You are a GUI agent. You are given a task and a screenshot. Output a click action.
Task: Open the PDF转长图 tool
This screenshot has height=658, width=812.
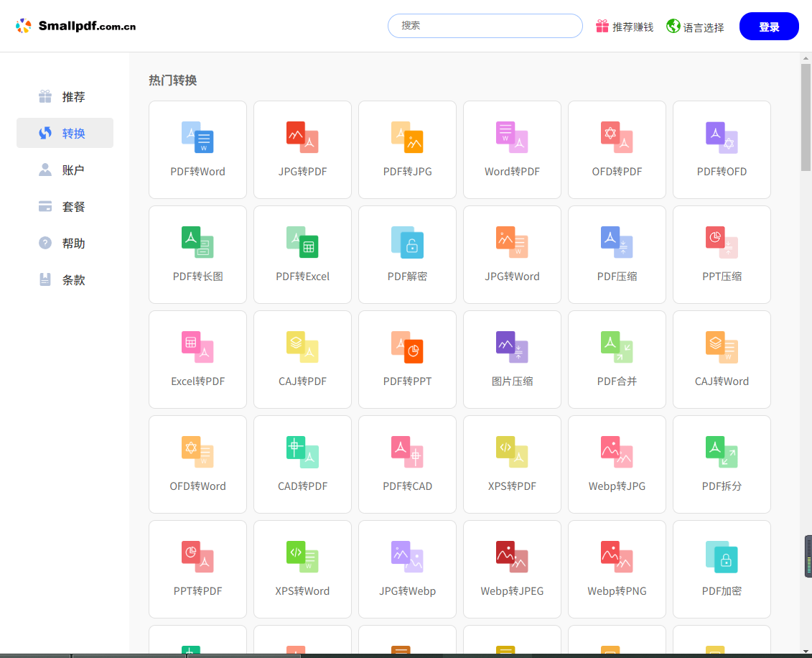tap(197, 254)
